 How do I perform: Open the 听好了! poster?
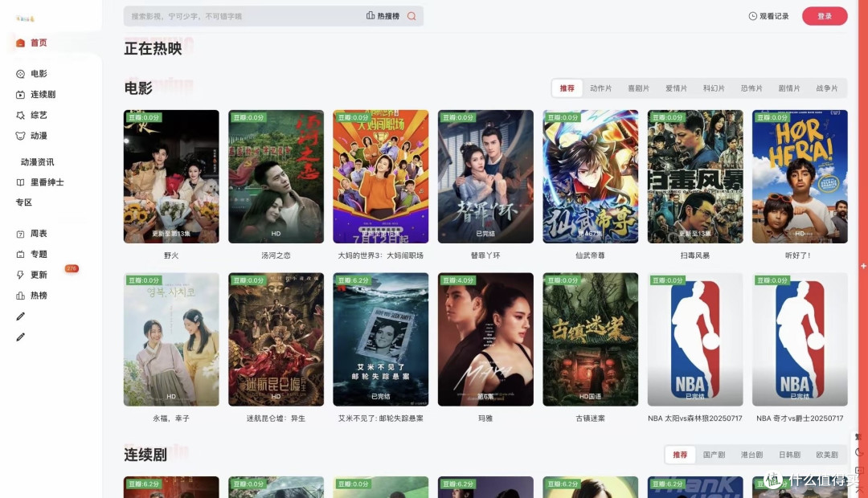[800, 177]
